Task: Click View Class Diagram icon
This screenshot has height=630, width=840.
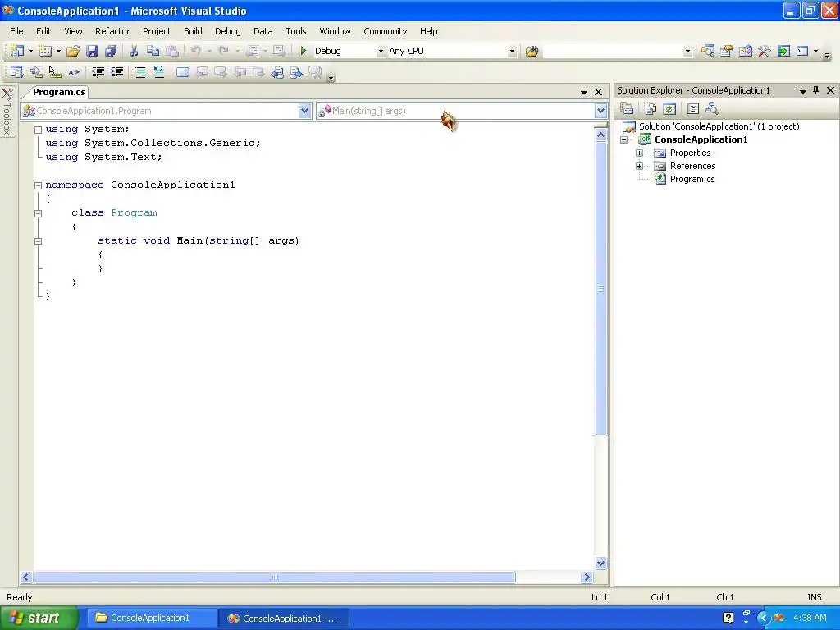Action: pos(712,109)
